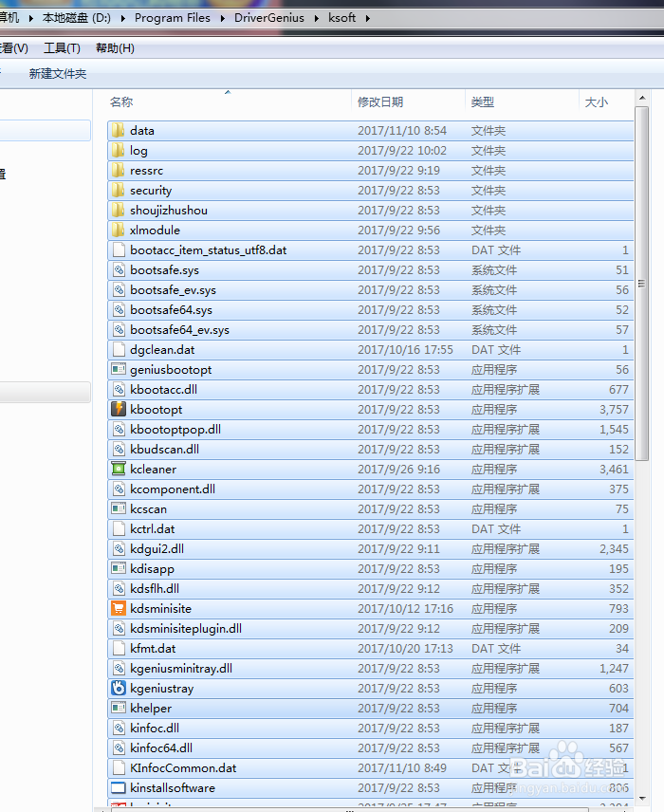Select file kctrl.dat
664x812 pixels.
coord(370,528)
